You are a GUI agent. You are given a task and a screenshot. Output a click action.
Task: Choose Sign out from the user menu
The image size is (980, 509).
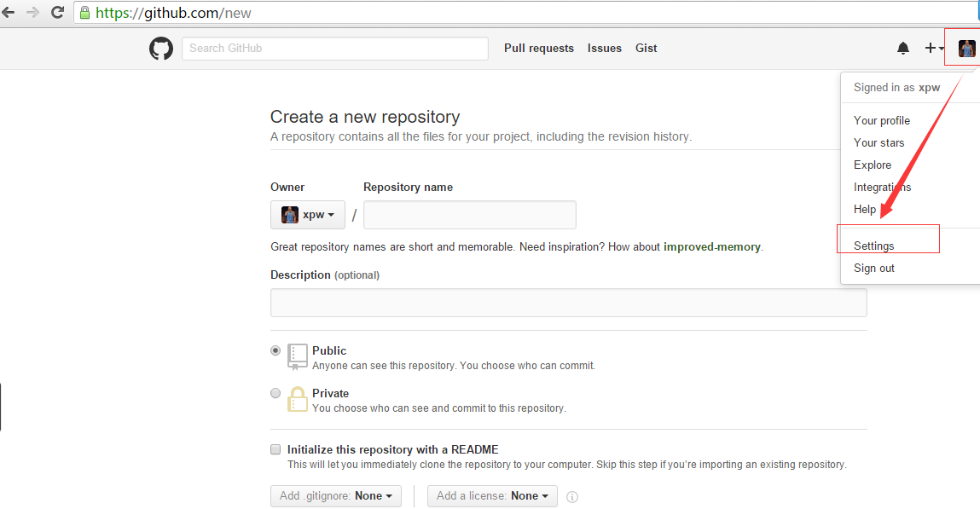873,268
